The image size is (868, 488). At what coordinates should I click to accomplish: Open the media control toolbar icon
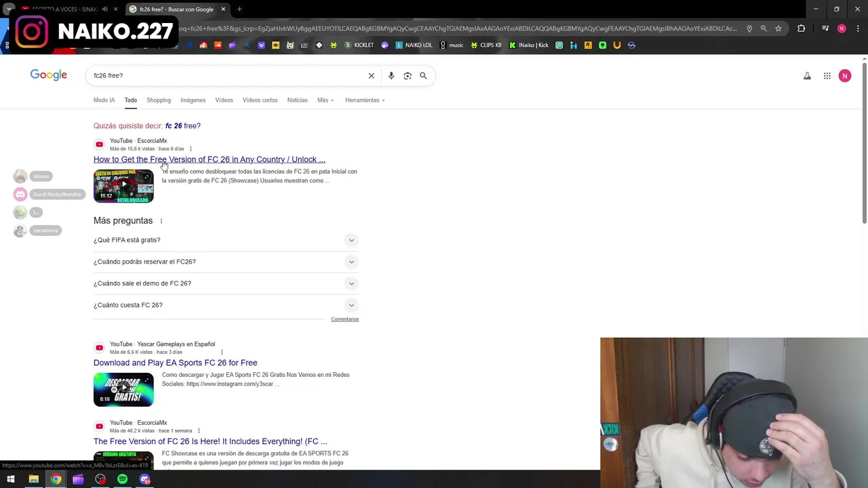pos(825,28)
